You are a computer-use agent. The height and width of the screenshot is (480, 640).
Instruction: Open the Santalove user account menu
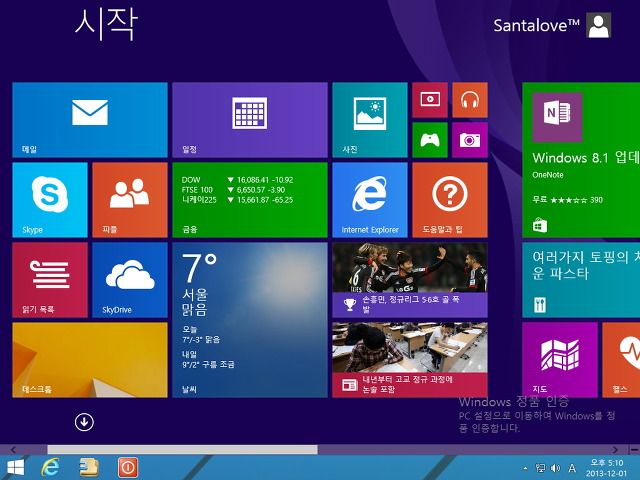[552, 25]
